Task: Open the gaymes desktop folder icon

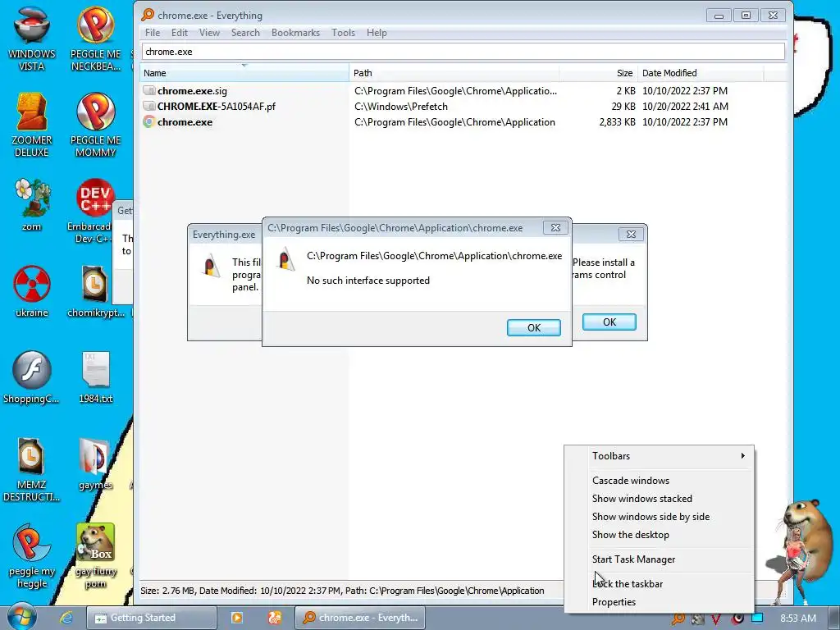Action: (95, 464)
